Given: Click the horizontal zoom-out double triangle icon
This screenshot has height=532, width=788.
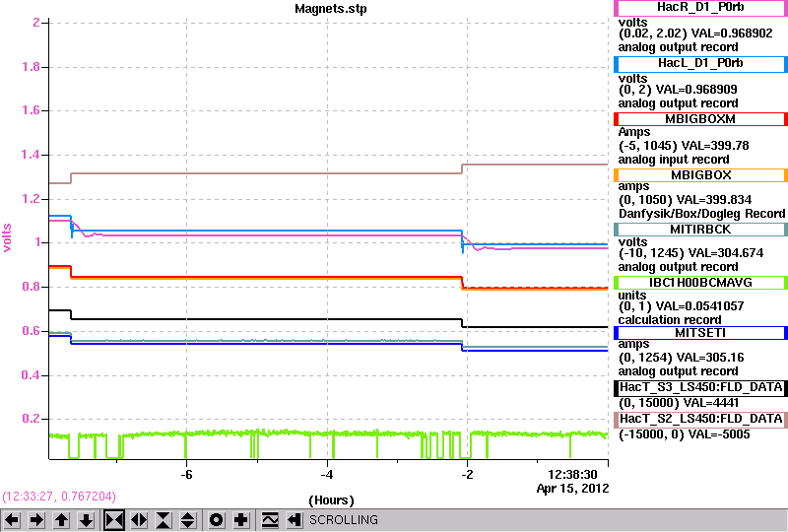Looking at the screenshot, I should coord(139,520).
